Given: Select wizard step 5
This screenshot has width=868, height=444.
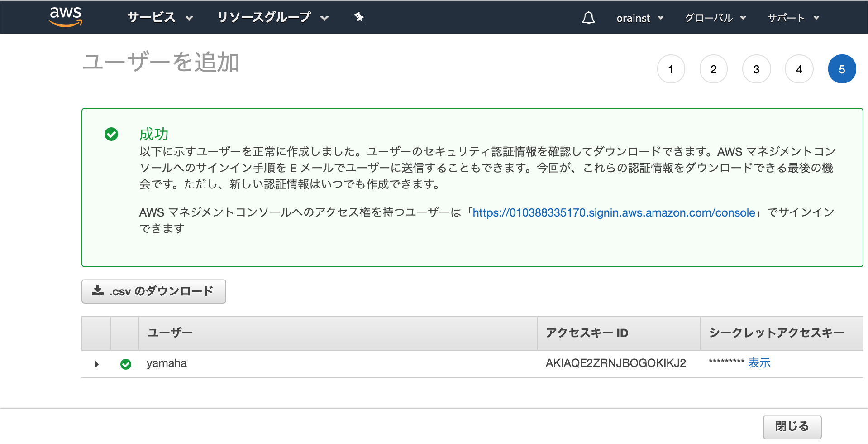Looking at the screenshot, I should tap(842, 69).
